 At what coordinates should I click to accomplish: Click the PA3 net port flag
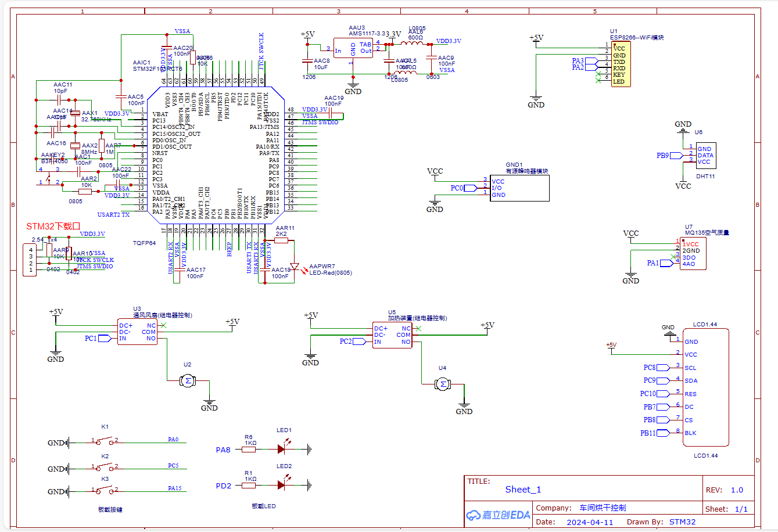[592, 60]
